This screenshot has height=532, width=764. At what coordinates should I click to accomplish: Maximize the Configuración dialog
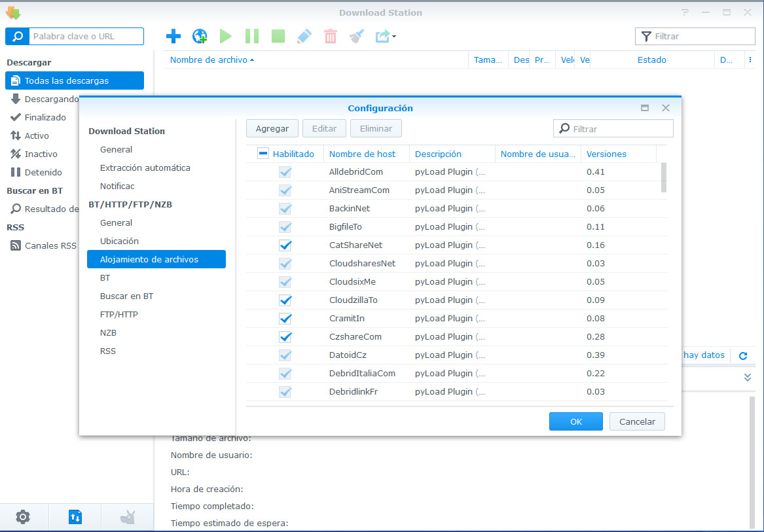[x=645, y=108]
